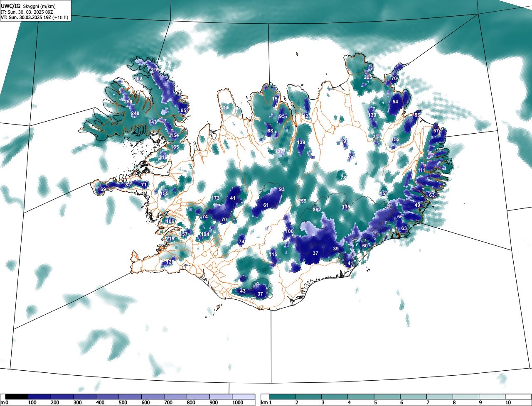This screenshot has height=406, width=532.
Task: Click the east coast value 111
Action: click(x=422, y=170)
